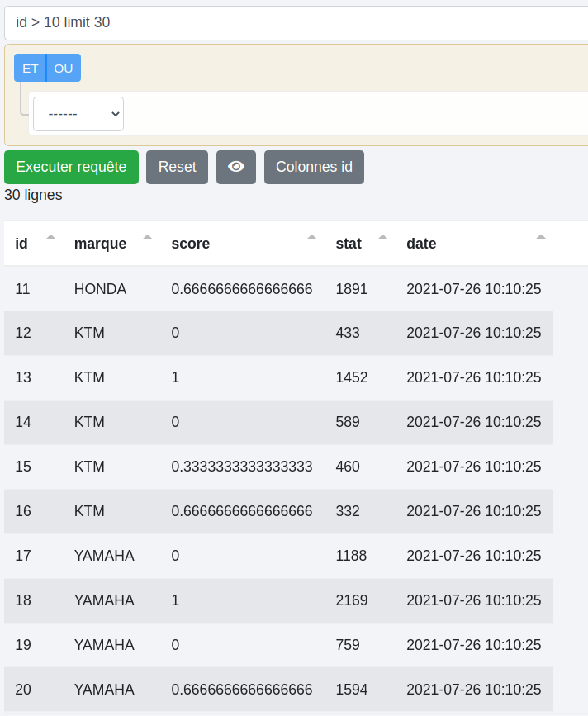Click the date cell of row 13
Image resolution: width=588 pixels, height=716 pixels.
pyautogui.click(x=473, y=377)
